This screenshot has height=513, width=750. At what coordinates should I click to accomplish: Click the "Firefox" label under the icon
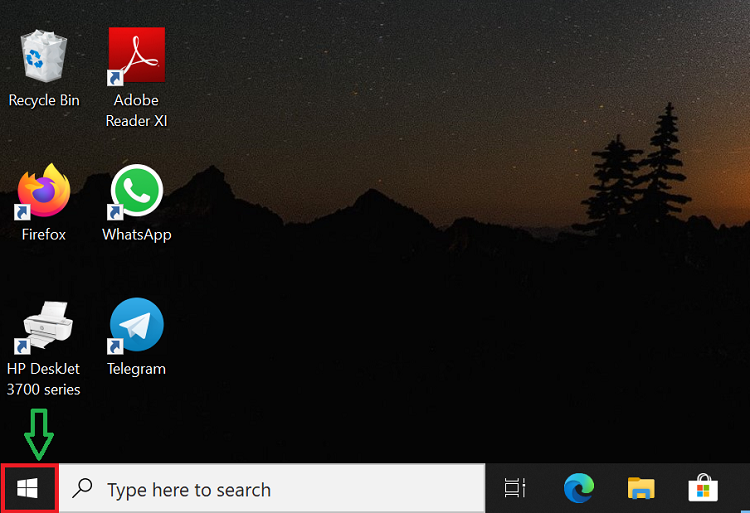[43, 235]
